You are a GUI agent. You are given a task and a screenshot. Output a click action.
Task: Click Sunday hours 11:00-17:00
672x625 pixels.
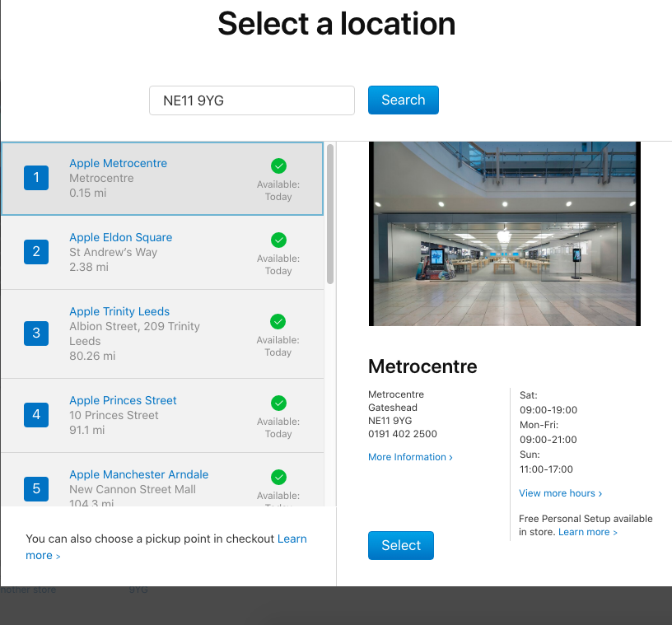pyautogui.click(x=546, y=469)
